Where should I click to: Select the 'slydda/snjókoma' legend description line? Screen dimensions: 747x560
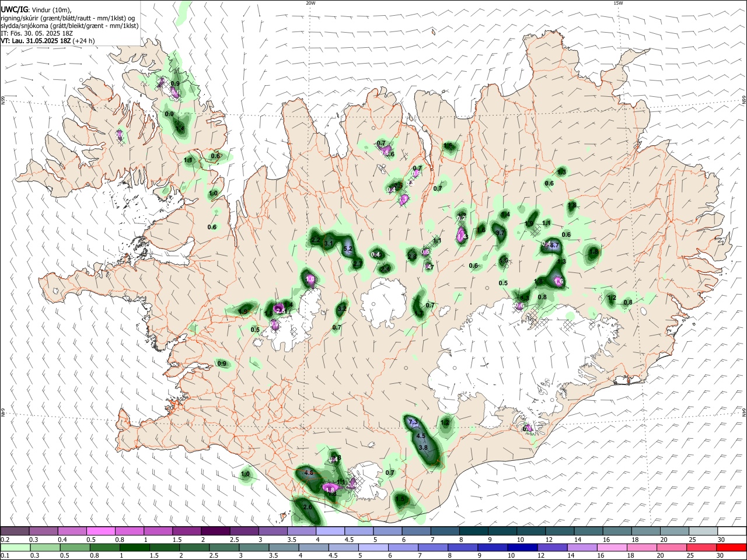pyautogui.click(x=69, y=26)
